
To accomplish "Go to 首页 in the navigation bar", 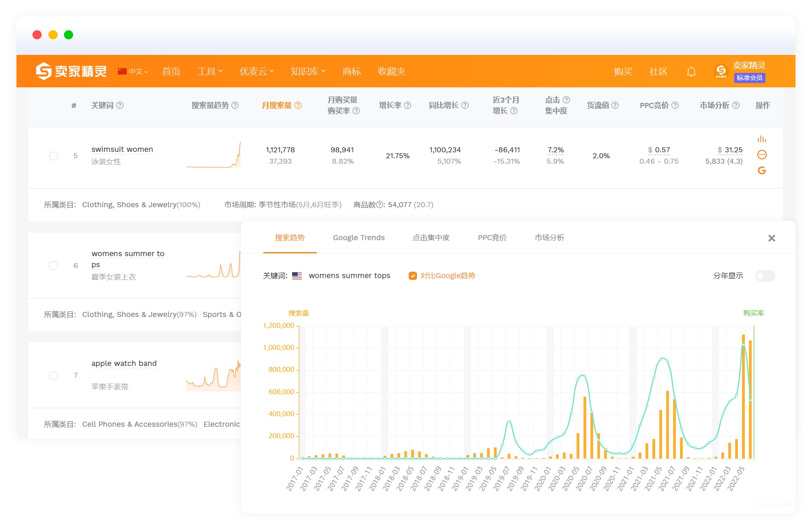I will [x=171, y=71].
